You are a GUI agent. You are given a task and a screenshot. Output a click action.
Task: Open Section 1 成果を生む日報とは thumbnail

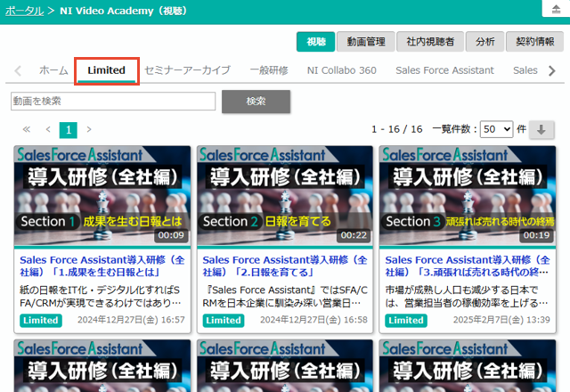102,196
